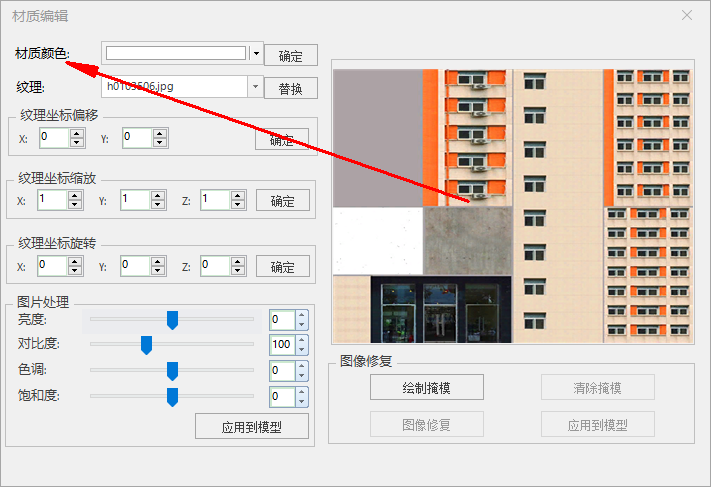This screenshot has height=487, width=711.
Task: Open the 纹理 file dropdown arrow
Action: (x=255, y=86)
